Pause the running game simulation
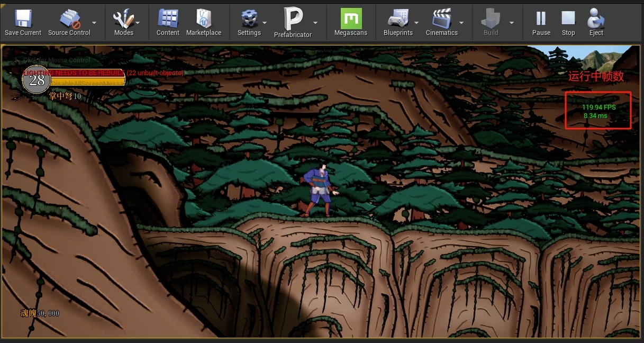 pyautogui.click(x=541, y=19)
